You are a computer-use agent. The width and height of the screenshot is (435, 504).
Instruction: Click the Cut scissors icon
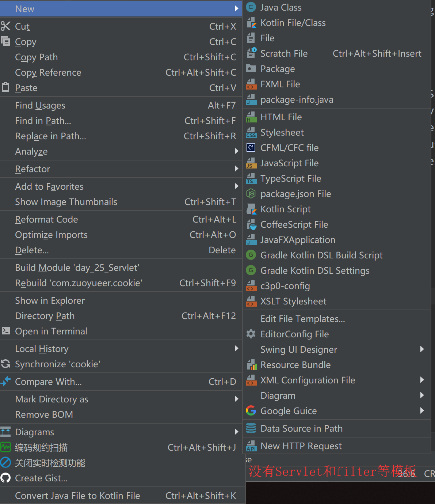(x=5, y=26)
